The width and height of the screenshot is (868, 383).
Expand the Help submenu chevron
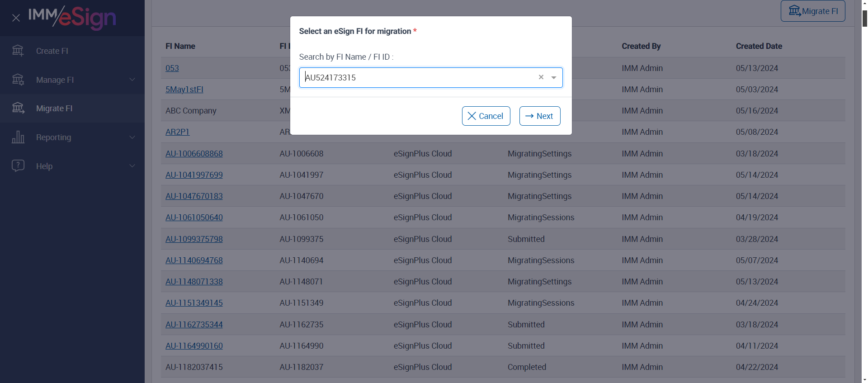(132, 166)
